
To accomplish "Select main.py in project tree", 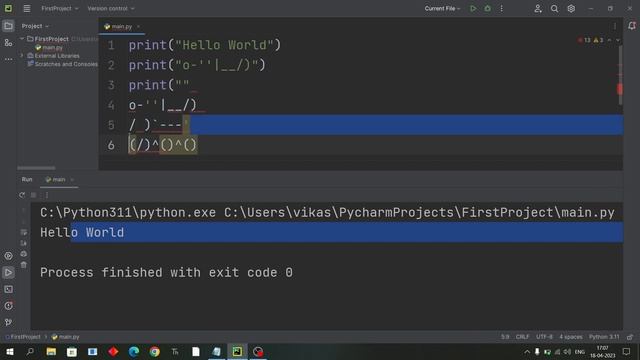I will point(49,47).
